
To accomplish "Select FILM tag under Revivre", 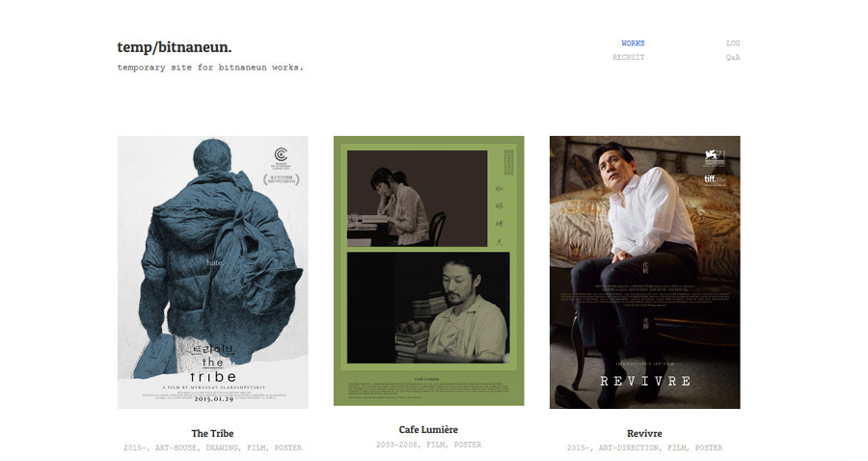I will tap(677, 447).
